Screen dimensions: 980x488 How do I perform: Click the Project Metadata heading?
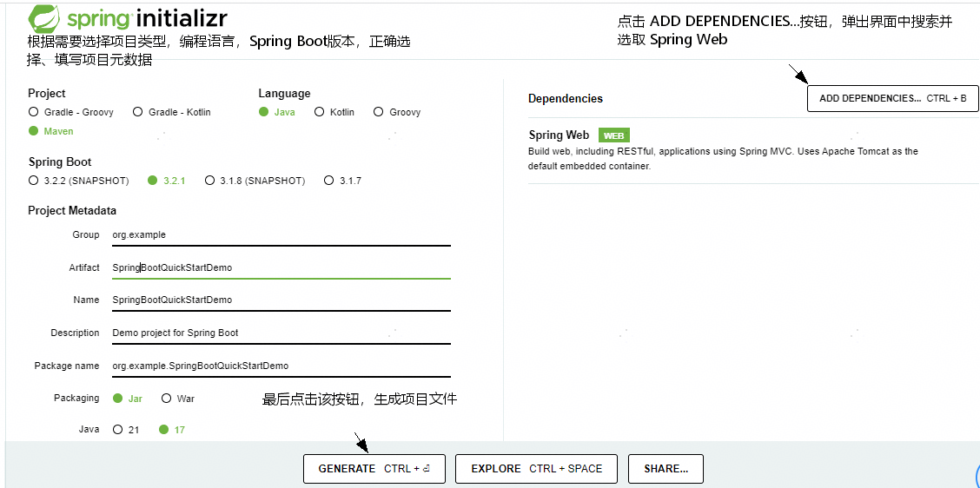pos(72,211)
